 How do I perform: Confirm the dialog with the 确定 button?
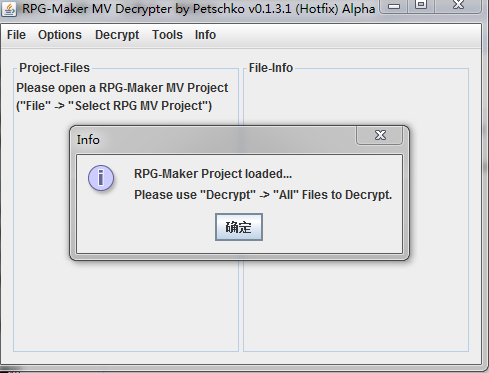[x=239, y=227]
